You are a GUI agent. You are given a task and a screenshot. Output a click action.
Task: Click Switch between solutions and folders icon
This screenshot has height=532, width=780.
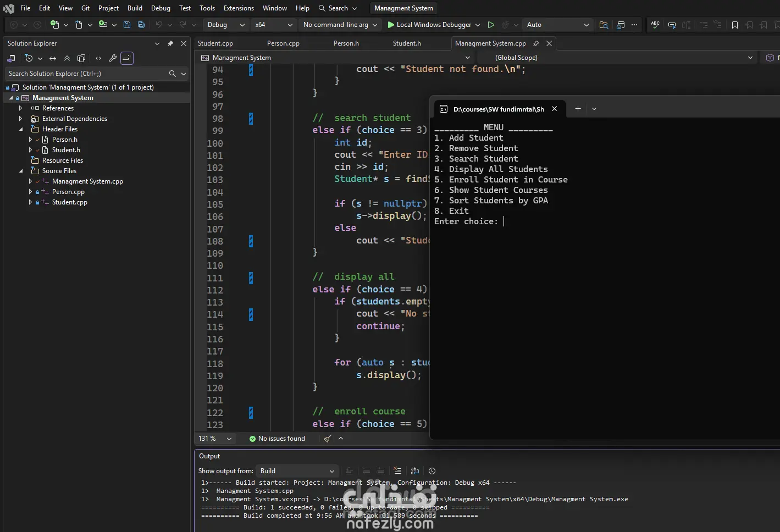pyautogui.click(x=11, y=58)
